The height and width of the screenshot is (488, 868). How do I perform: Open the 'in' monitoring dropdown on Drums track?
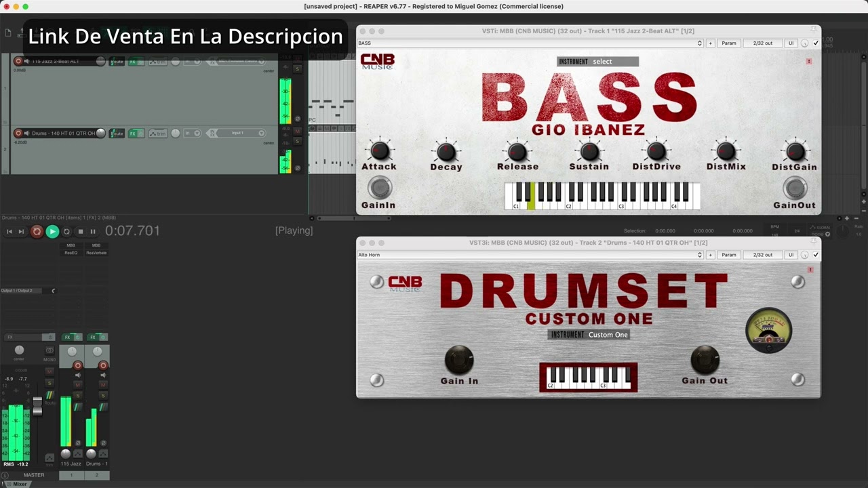point(193,133)
